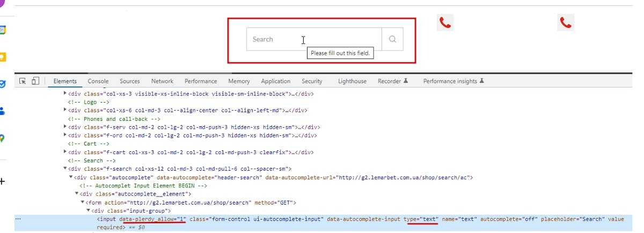Open Google Calendar from side panel
The height and width of the screenshot is (233, 644).
2,30
